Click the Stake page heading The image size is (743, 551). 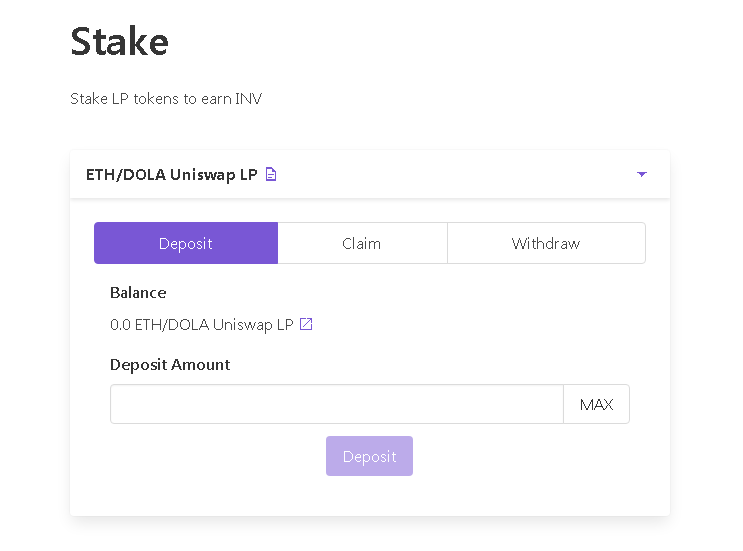point(119,42)
